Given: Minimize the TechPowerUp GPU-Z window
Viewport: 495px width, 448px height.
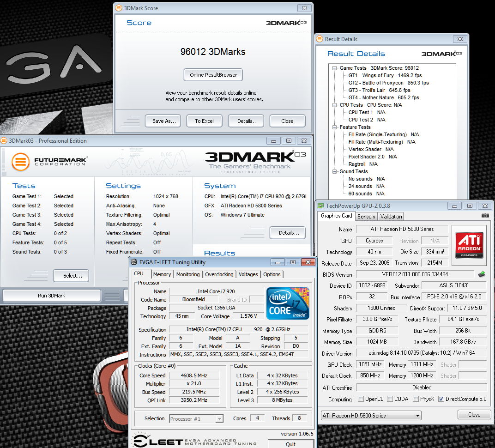Looking at the screenshot, I should (x=454, y=206).
